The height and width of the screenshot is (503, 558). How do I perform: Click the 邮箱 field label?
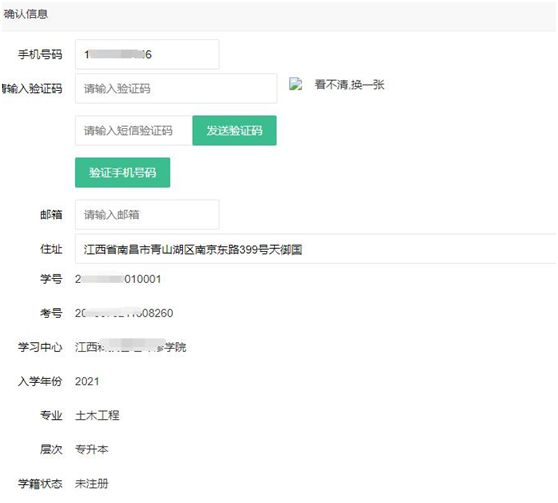[51, 215]
